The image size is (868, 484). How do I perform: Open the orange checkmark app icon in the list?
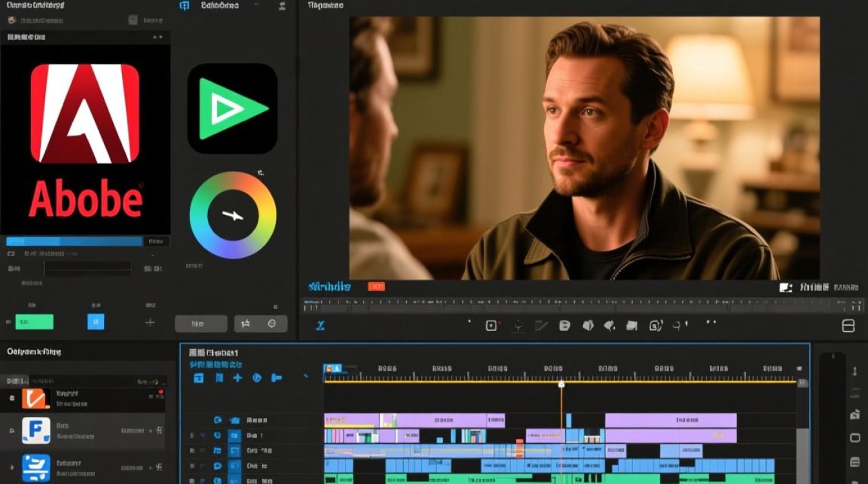(x=36, y=399)
